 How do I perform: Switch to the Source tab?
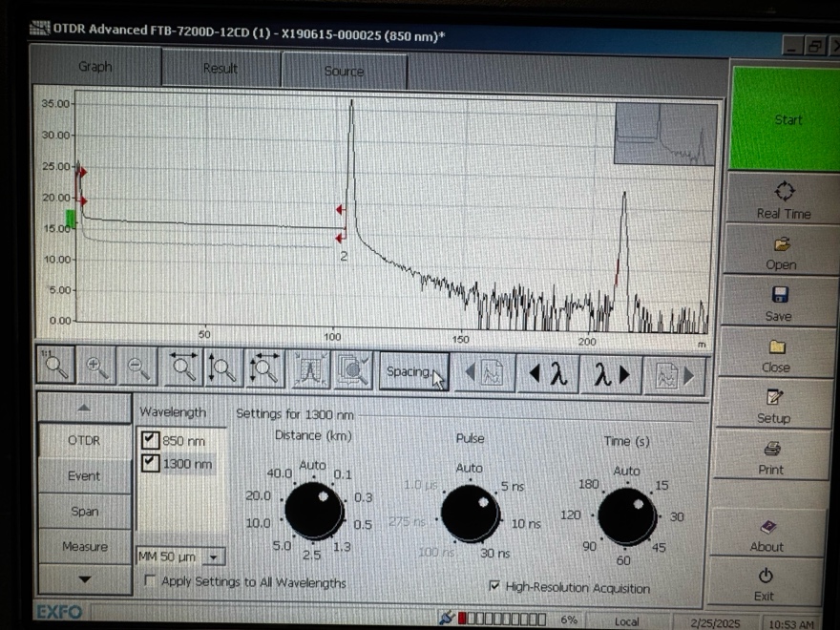tap(344, 71)
